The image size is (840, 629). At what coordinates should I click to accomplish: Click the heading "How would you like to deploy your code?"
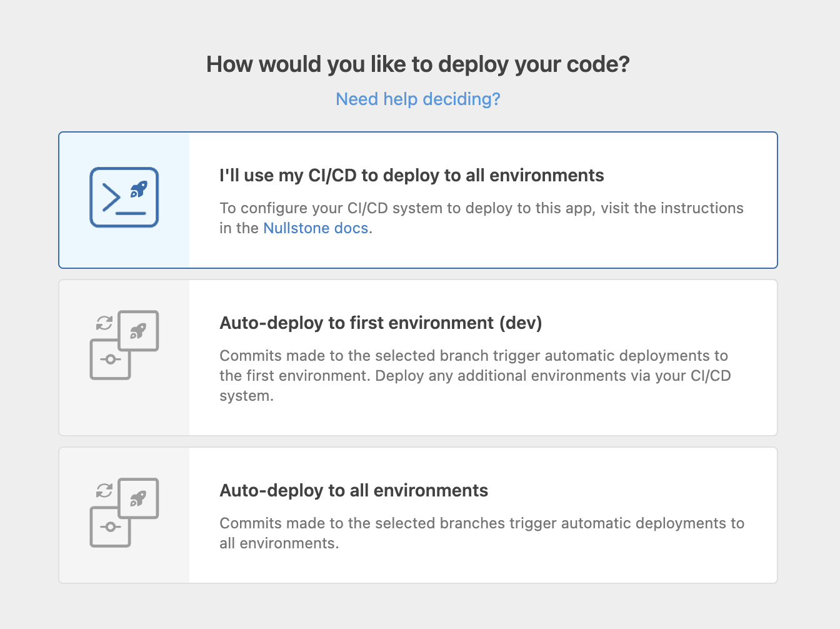417,64
